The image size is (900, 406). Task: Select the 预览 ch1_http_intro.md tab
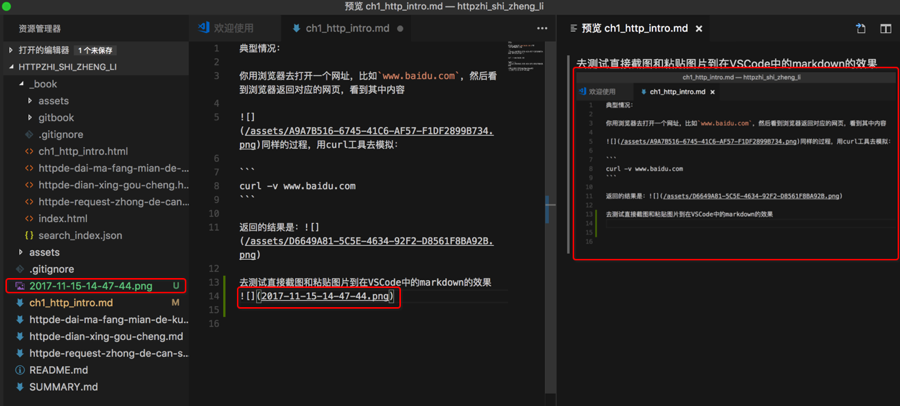[635, 28]
